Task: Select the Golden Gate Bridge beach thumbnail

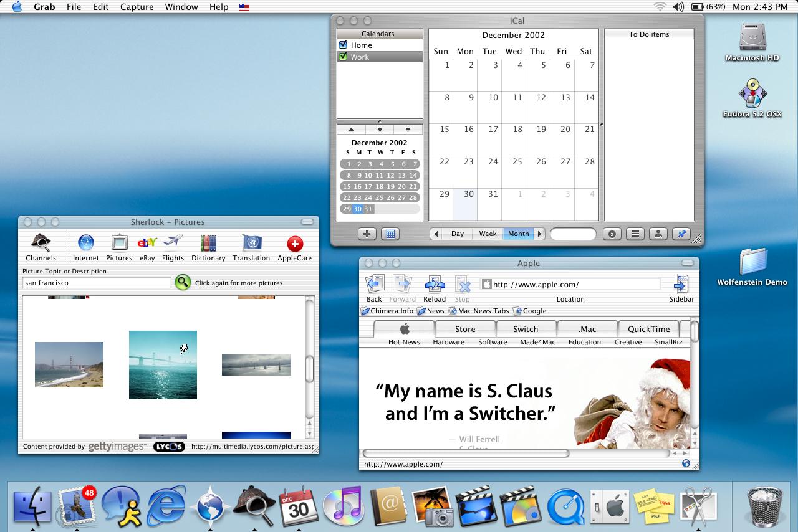Action: click(x=69, y=364)
